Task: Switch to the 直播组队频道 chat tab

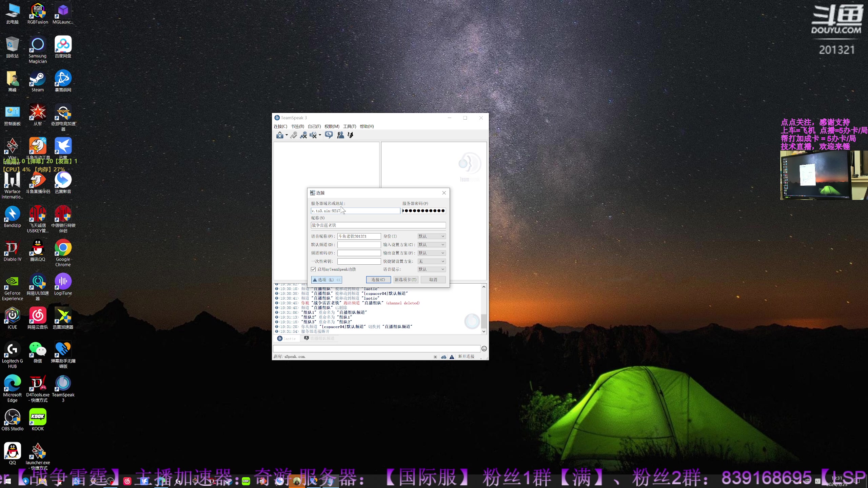Action: 319,339
